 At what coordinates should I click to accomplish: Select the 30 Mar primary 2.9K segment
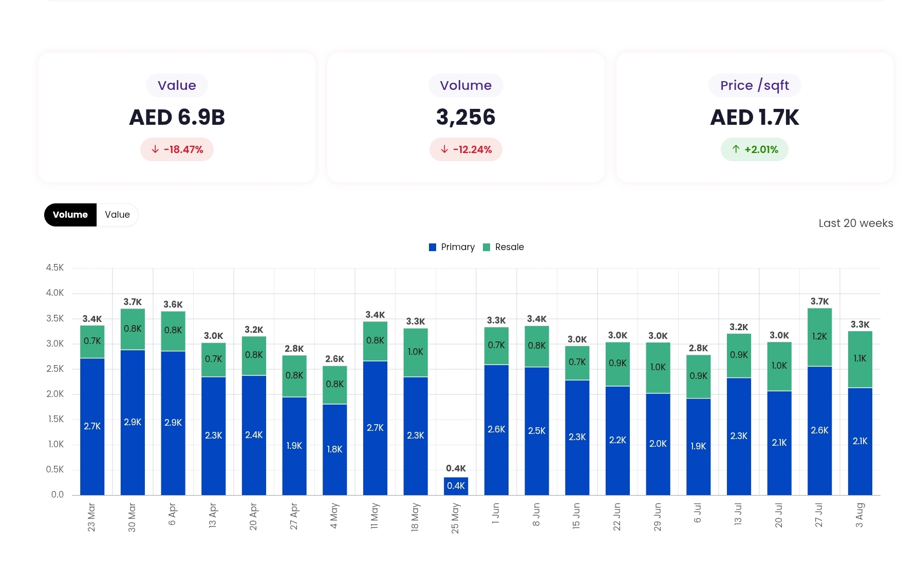point(133,423)
